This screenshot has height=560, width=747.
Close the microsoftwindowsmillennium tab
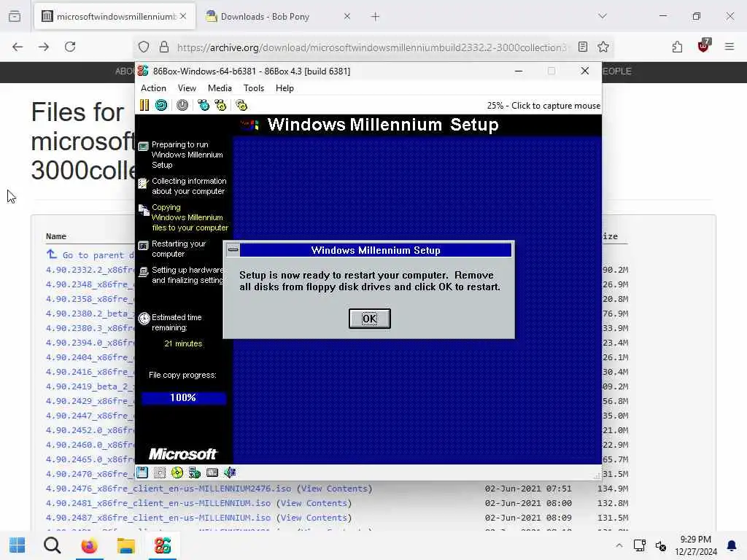coord(183,17)
